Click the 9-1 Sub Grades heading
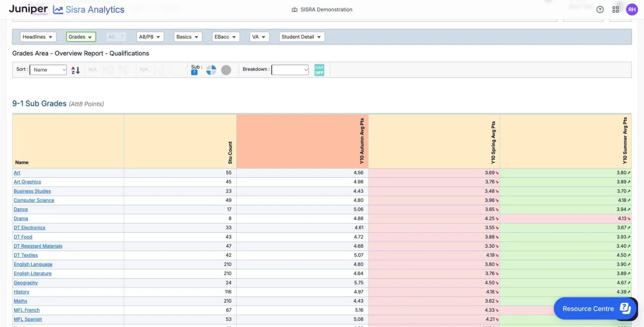Screen dimensions: 644x327 (39, 103)
